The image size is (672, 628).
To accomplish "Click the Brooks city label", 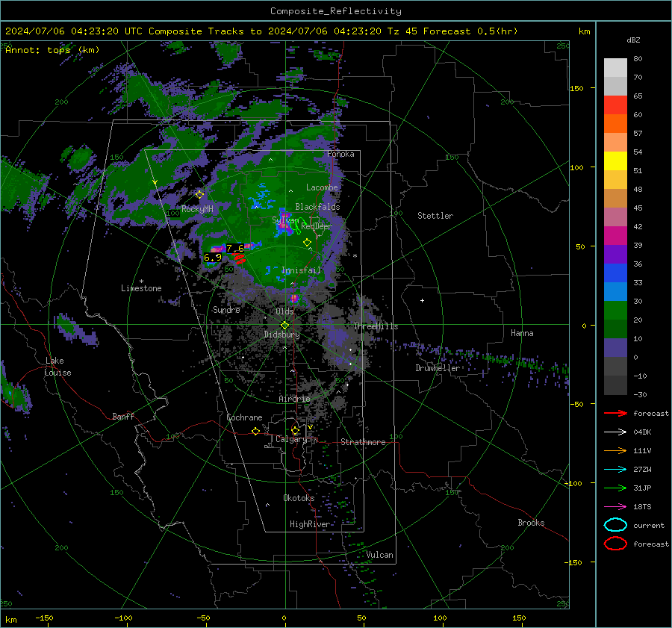I will 531,523.
